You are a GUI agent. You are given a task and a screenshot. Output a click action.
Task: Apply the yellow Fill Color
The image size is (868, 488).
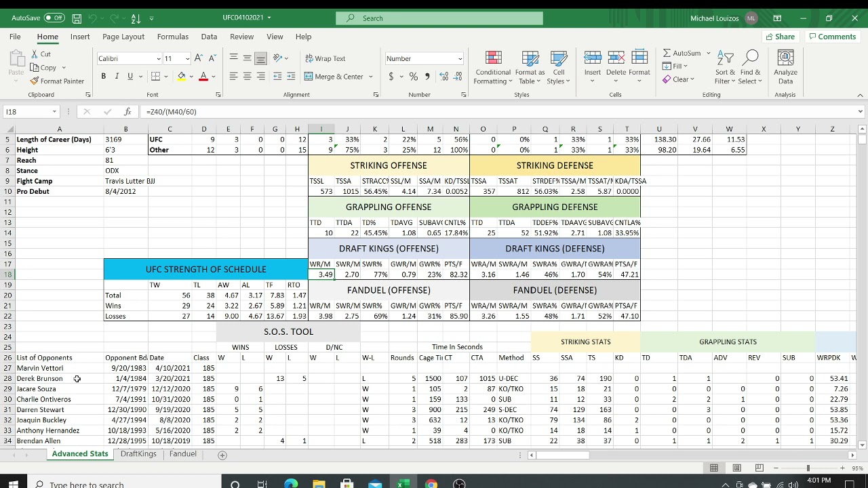181,77
